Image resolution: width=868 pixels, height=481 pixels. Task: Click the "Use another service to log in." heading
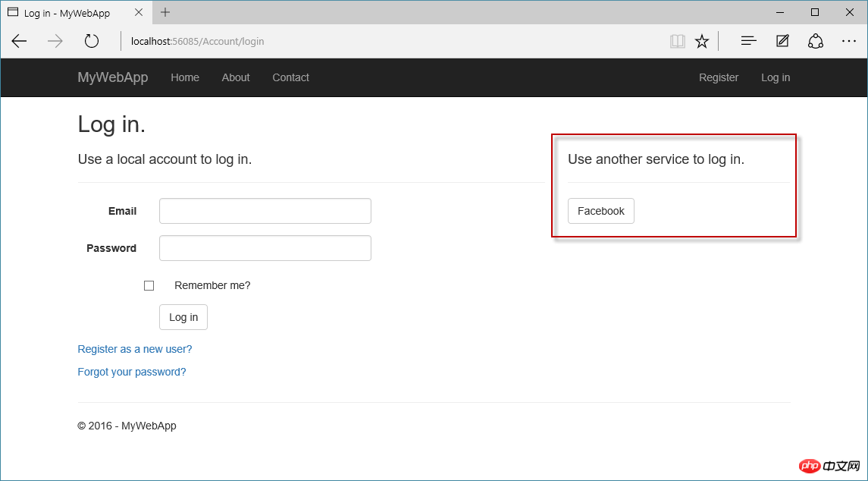pos(656,159)
